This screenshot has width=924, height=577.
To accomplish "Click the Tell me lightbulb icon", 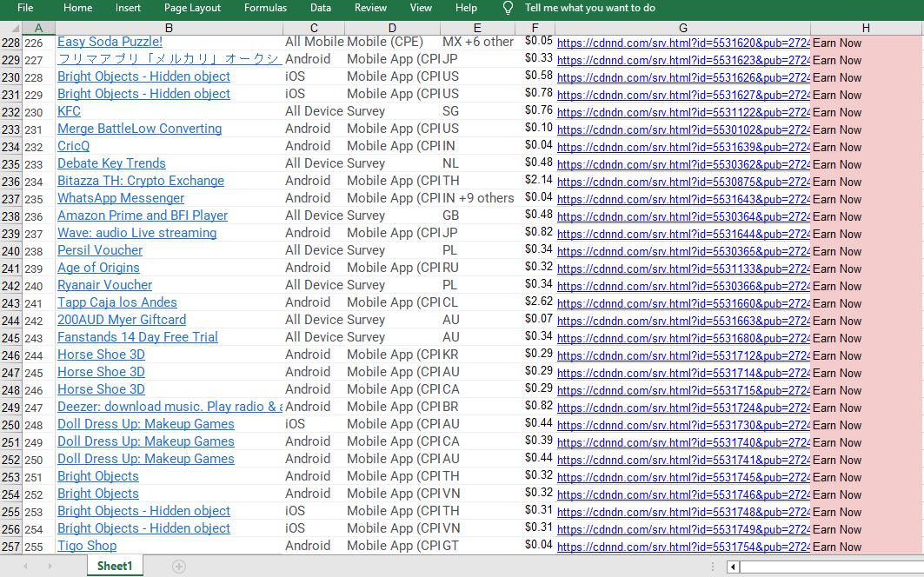I will [x=509, y=8].
